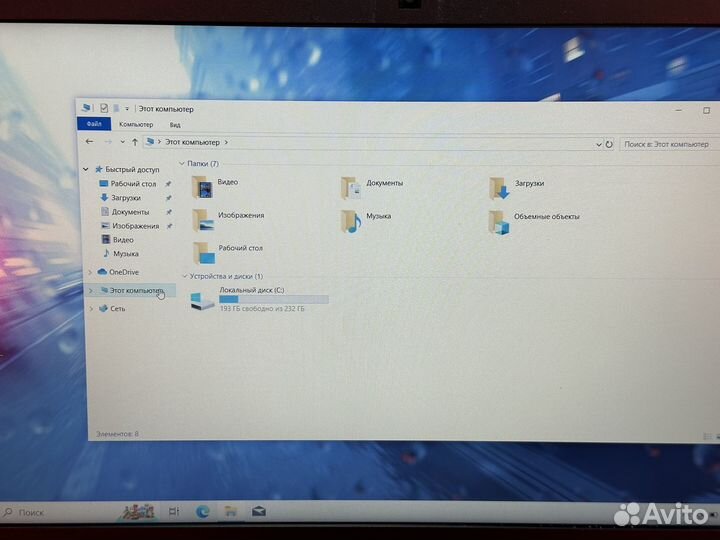The image size is (720, 540).
Task: Expand the OneDrive tree node
Action: 90,272
